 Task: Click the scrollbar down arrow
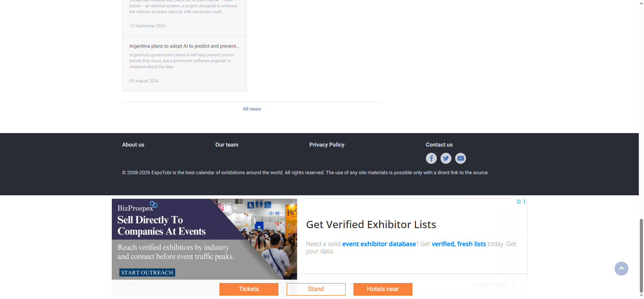(641, 296)
